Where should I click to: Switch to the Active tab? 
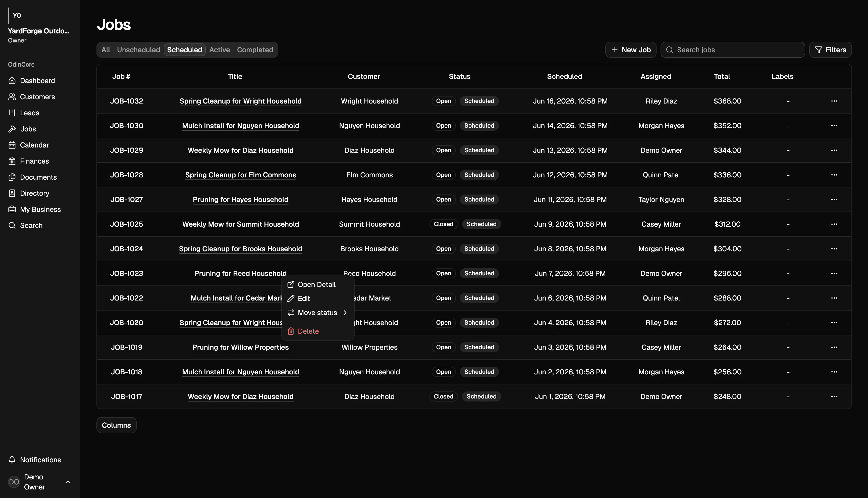click(220, 50)
